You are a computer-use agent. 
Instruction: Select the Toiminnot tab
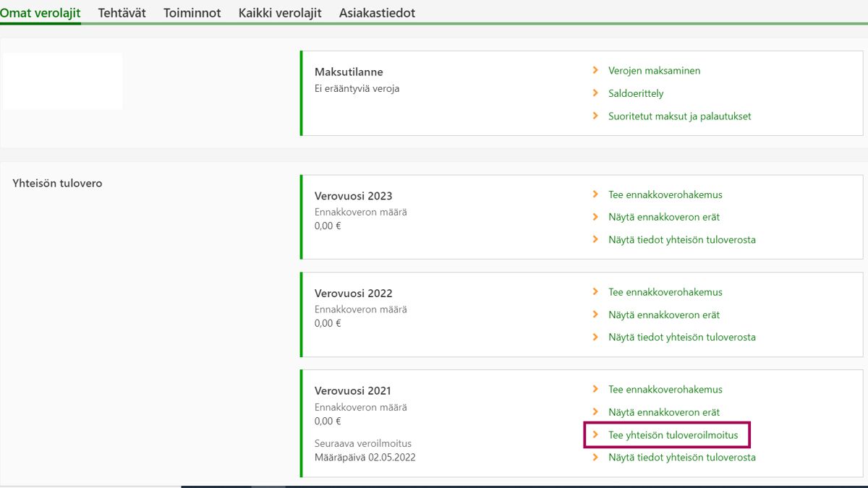192,13
